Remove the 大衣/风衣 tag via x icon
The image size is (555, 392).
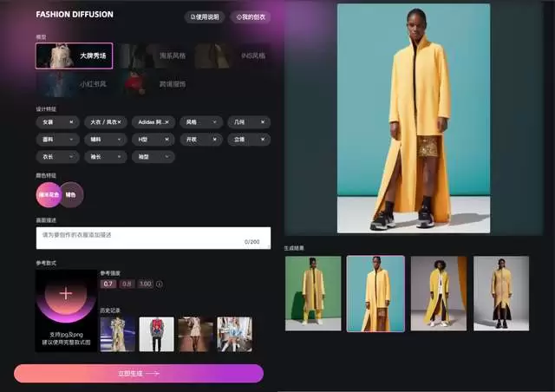coord(119,122)
